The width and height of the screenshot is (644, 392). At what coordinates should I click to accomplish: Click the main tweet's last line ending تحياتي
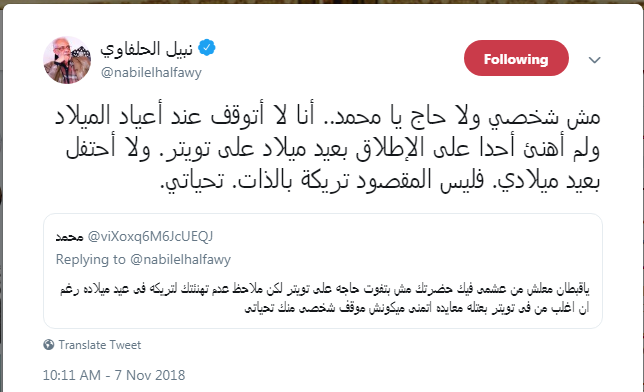point(380,180)
